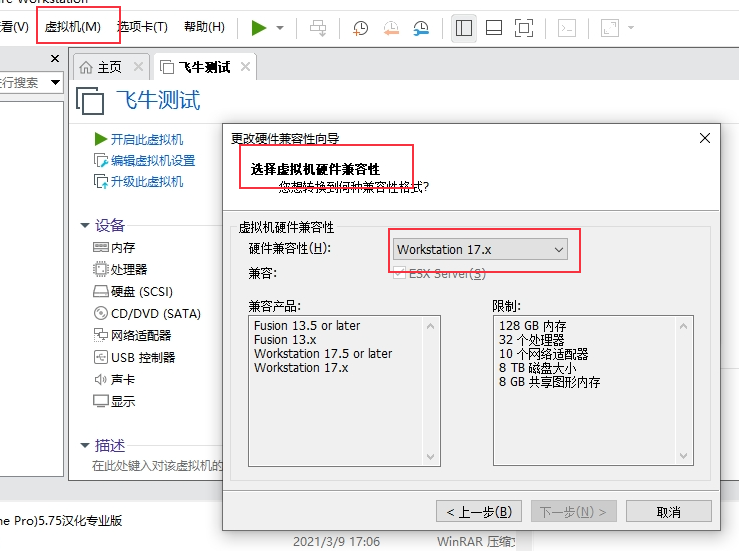
Task: Click compatible products list scroll up arrow
Action: [430, 326]
